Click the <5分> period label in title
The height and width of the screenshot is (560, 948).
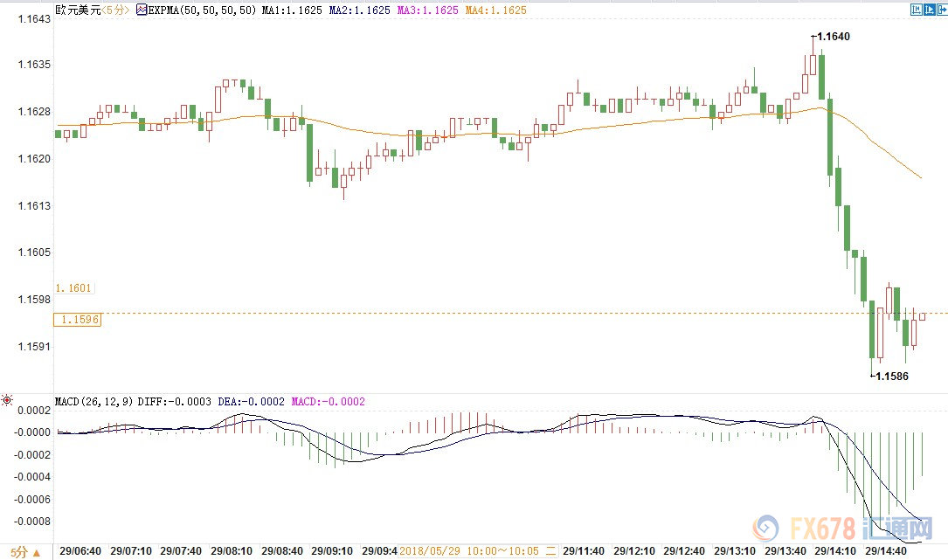tap(115, 10)
